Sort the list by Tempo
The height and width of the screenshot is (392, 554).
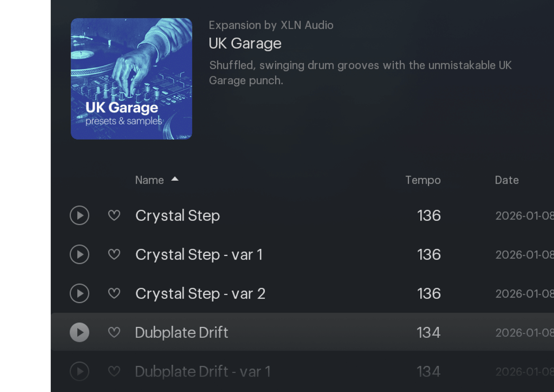[x=423, y=180]
